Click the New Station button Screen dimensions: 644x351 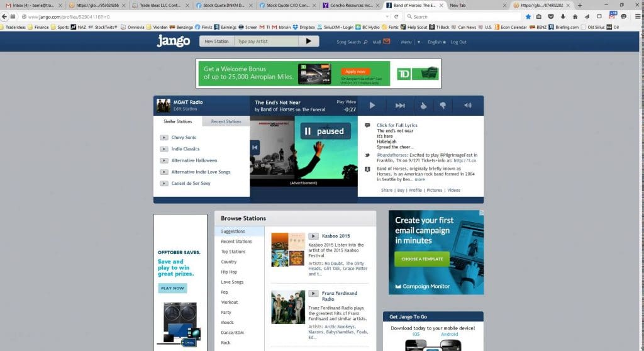tap(216, 41)
